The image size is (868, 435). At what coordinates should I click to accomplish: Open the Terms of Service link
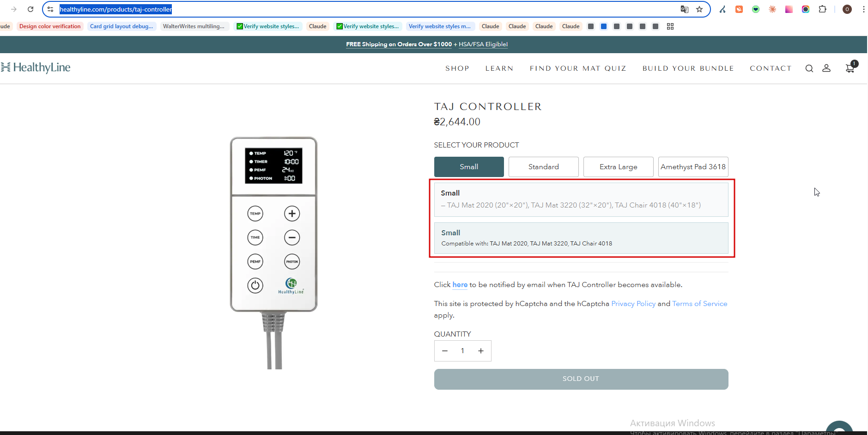700,304
